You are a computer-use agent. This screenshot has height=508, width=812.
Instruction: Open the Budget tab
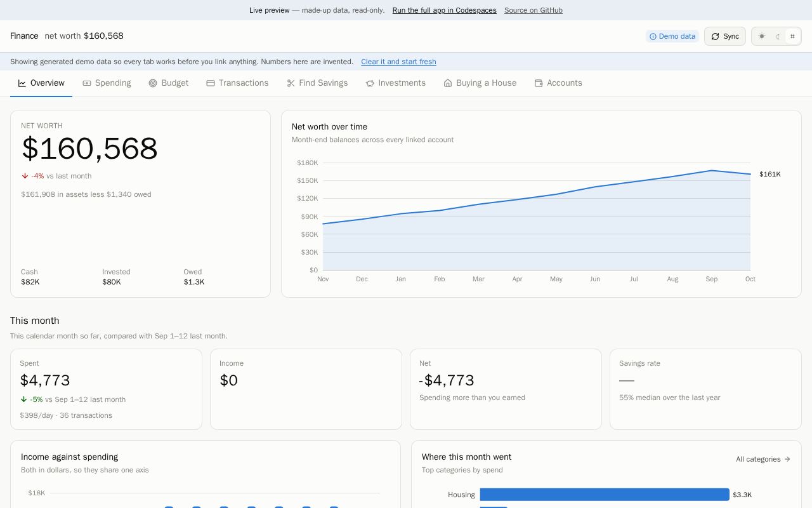pyautogui.click(x=169, y=83)
